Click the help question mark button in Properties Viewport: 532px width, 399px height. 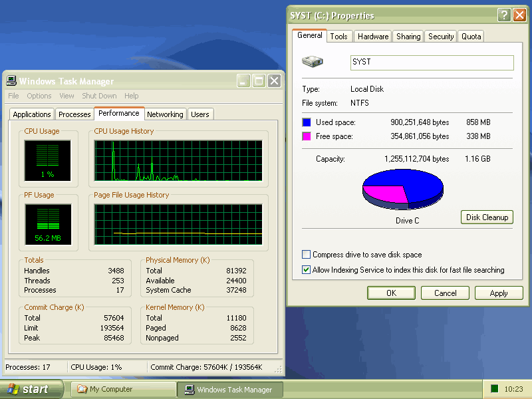point(504,15)
